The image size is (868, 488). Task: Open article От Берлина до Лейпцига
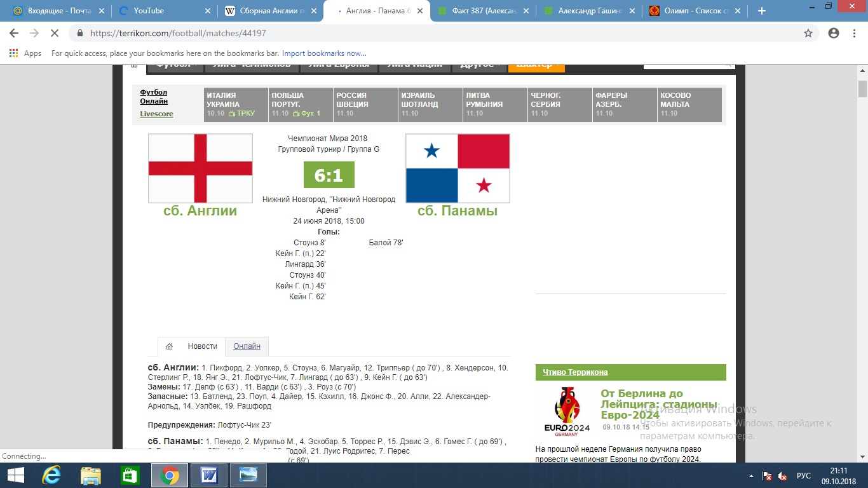click(659, 404)
